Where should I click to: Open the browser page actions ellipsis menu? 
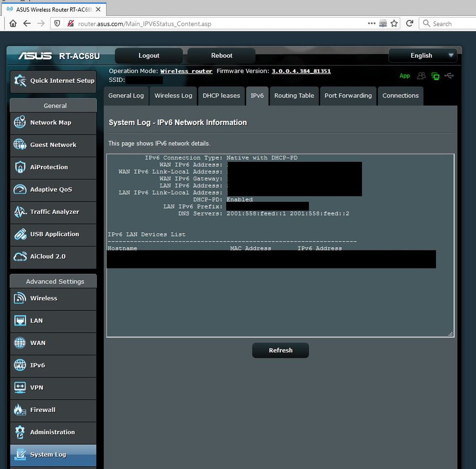pos(372,23)
